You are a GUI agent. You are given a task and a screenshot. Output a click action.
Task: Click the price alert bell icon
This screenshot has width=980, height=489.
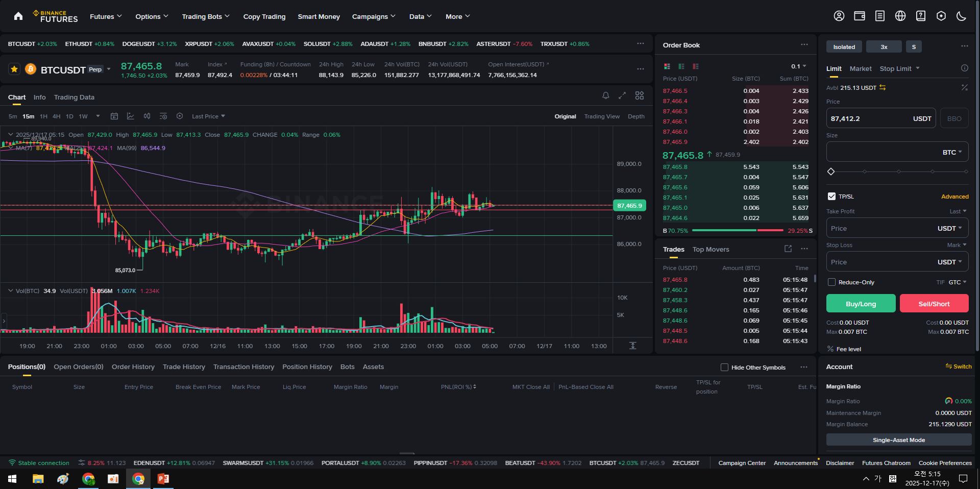tap(606, 95)
